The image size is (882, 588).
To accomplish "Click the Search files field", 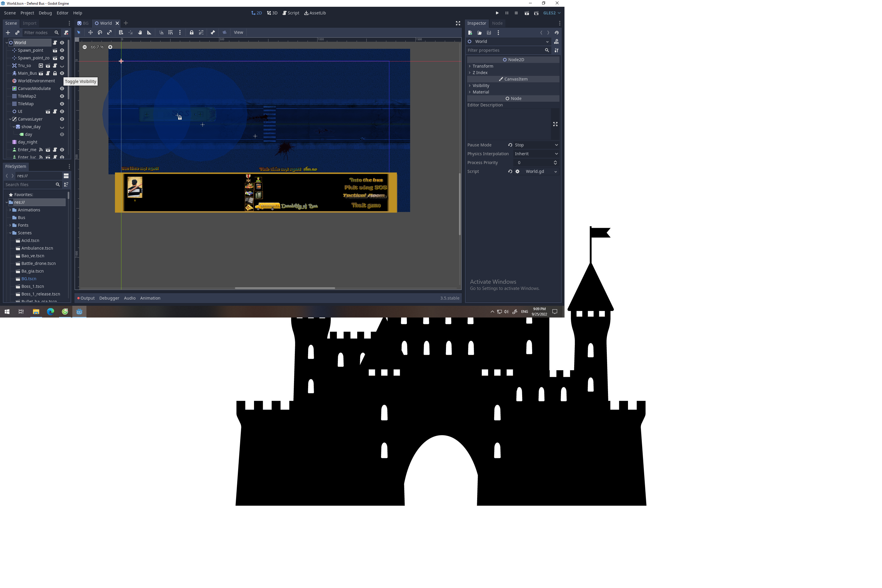I will tap(32, 185).
